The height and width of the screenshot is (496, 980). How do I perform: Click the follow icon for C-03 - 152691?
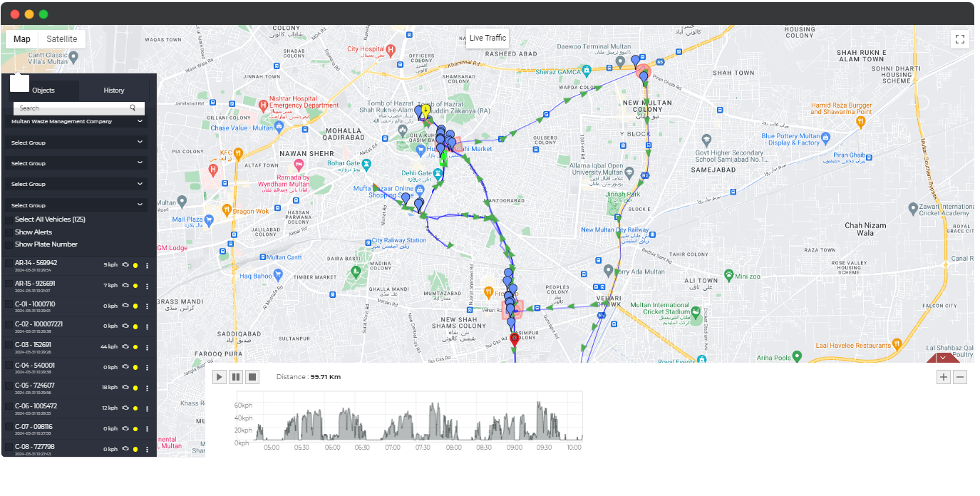click(125, 347)
